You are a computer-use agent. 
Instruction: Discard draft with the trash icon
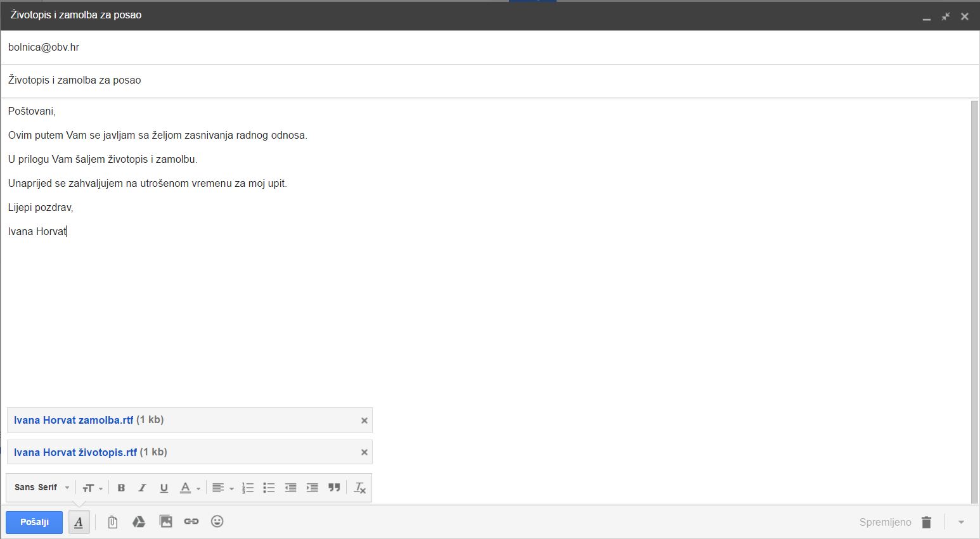[926, 523]
